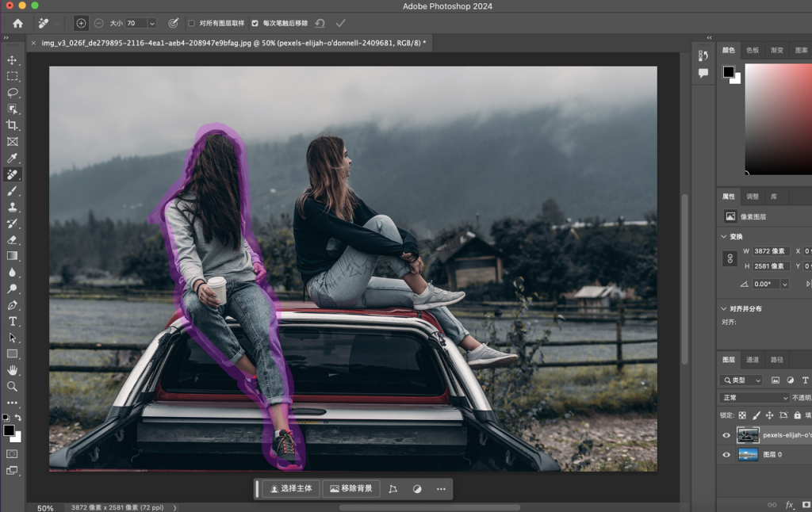Select the Brush tool
The image size is (812, 512).
coord(12,191)
